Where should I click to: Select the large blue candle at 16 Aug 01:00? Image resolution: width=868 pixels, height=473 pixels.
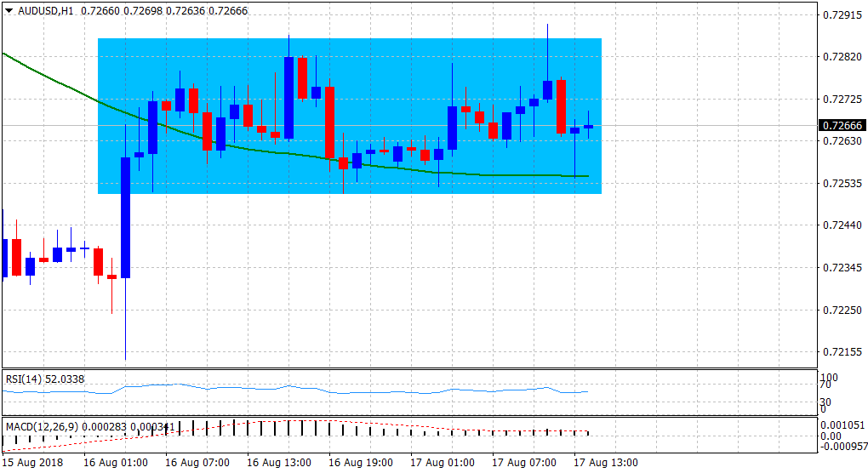125,218
